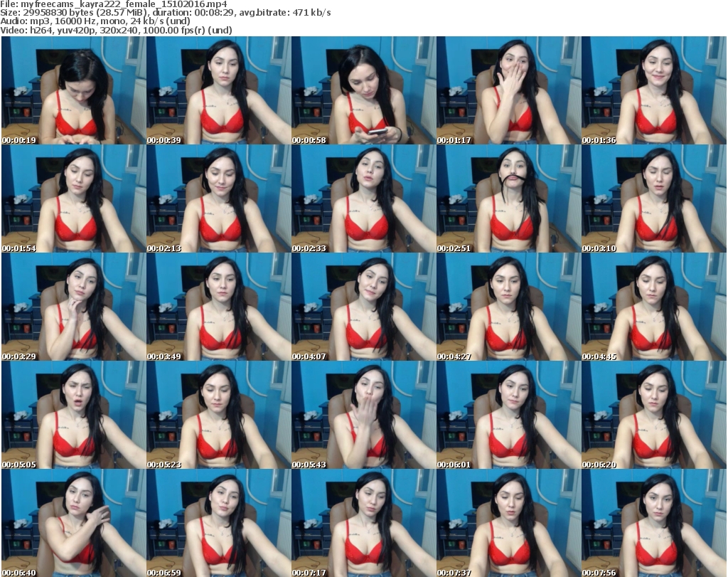Click the thumbnail frame stamped 00:06:01

[x=509, y=415]
